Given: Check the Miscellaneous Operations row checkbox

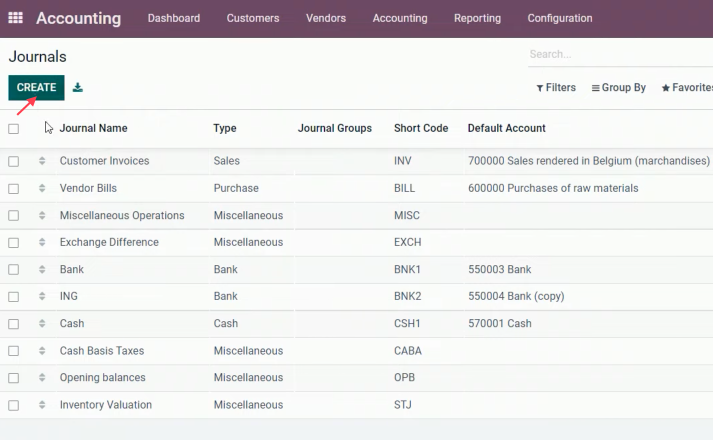Looking at the screenshot, I should click(14, 215).
